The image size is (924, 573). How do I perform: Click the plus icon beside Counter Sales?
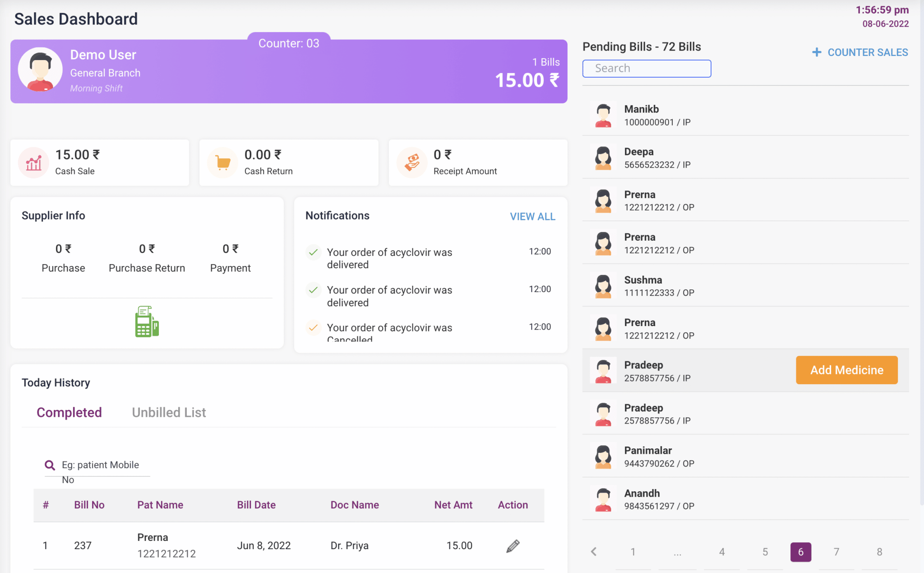point(816,52)
